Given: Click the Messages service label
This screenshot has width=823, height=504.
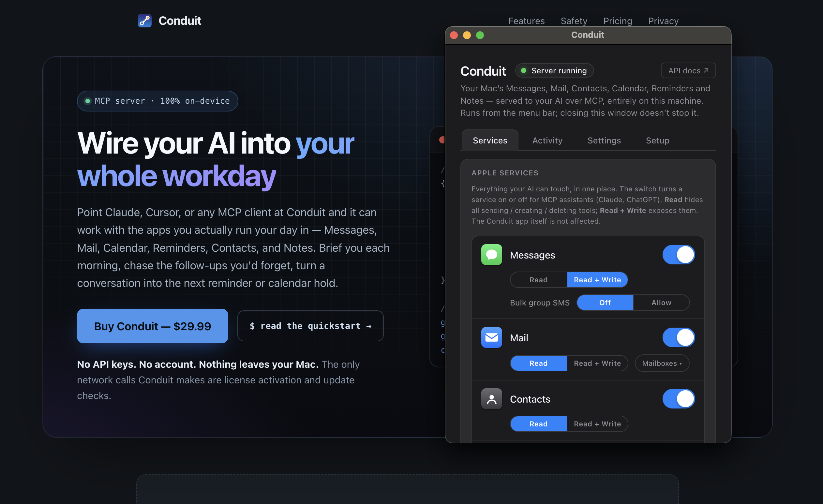Looking at the screenshot, I should coord(532,255).
